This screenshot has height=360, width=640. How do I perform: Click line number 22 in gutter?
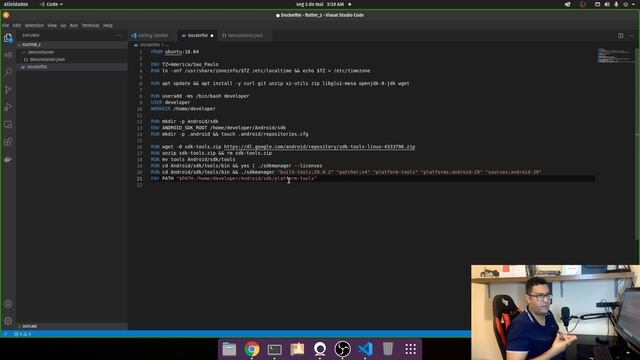pyautogui.click(x=140, y=185)
